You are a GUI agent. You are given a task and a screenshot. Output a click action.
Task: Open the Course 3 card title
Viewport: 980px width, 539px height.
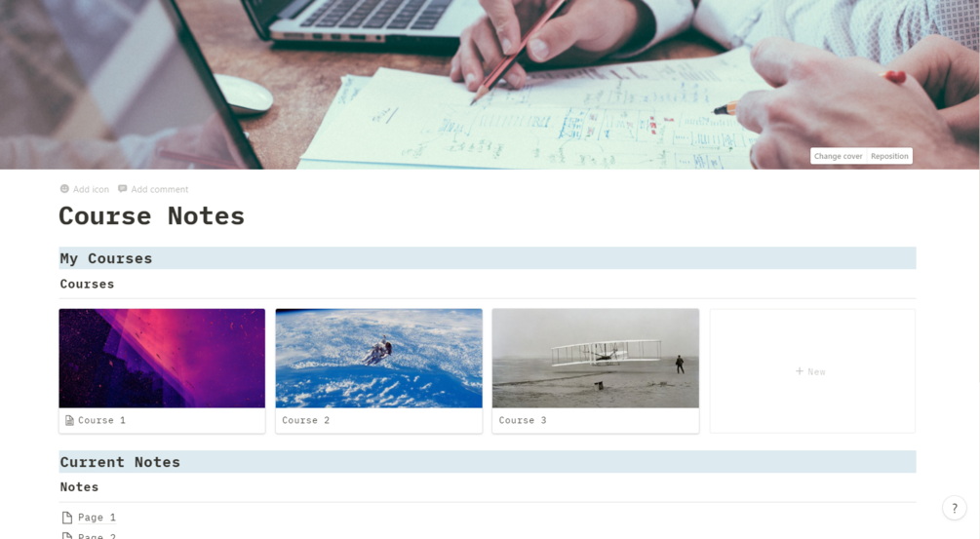[x=523, y=420]
